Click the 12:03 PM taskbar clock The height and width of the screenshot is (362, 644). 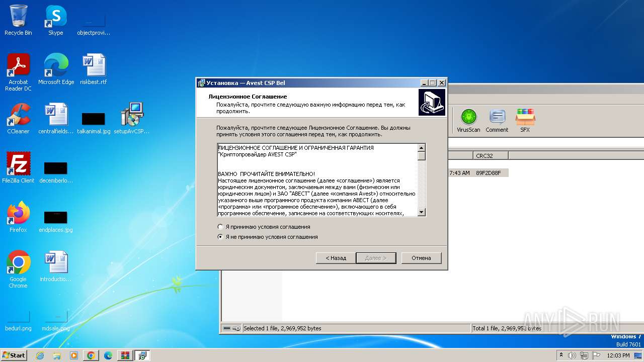click(618, 355)
